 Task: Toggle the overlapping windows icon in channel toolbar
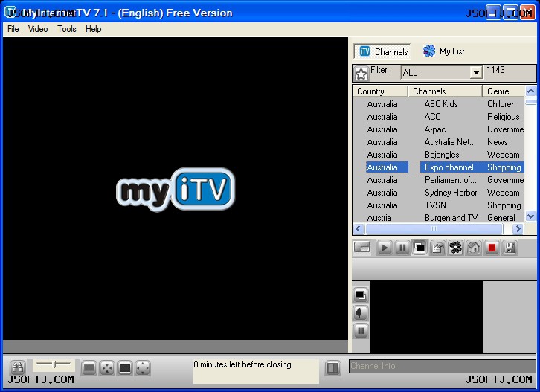click(420, 248)
